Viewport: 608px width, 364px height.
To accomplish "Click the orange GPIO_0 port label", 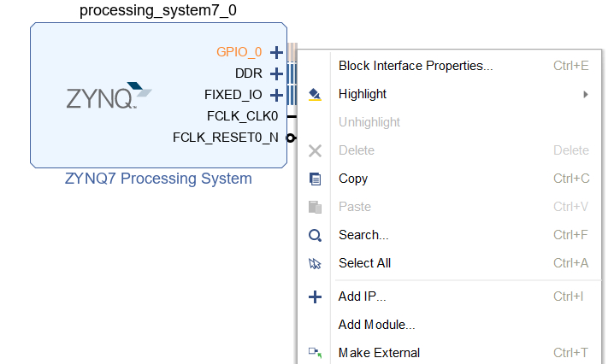I will (x=239, y=52).
